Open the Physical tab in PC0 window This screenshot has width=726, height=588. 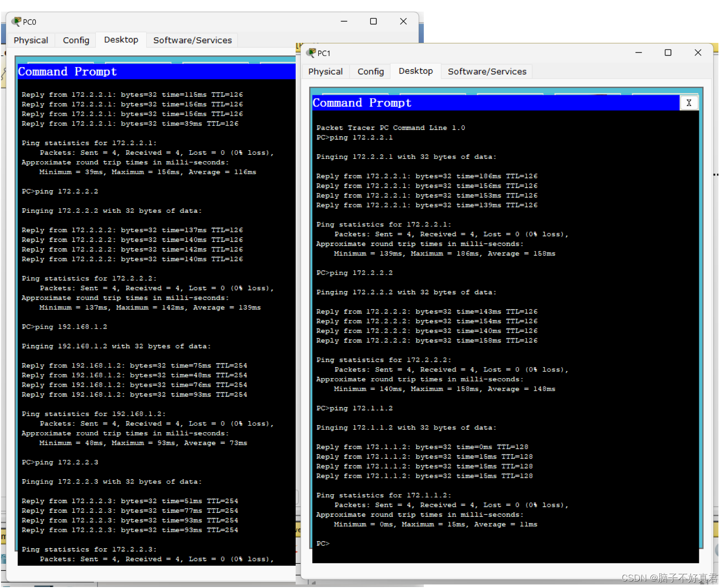[31, 40]
